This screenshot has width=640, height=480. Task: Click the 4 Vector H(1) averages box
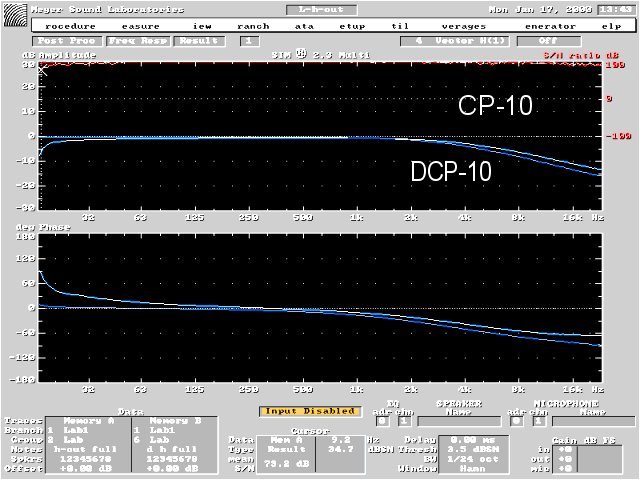click(x=455, y=41)
